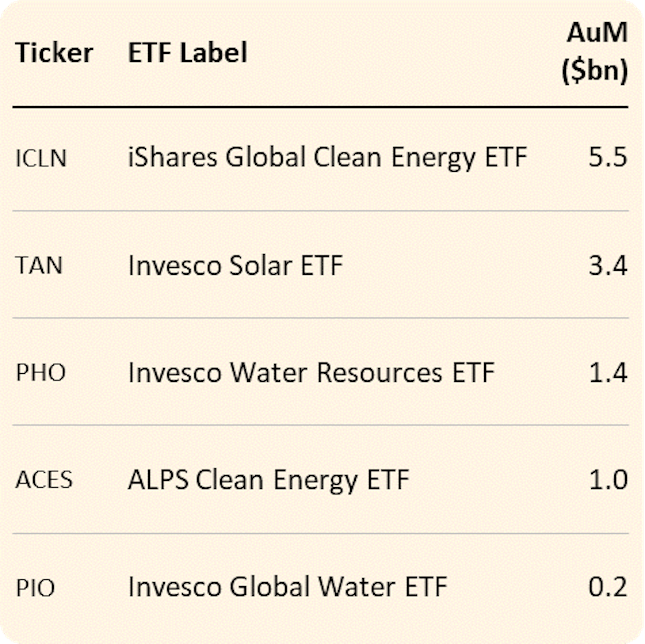
Task: Click Invesco Global Water ETF label
Action: coord(287,587)
